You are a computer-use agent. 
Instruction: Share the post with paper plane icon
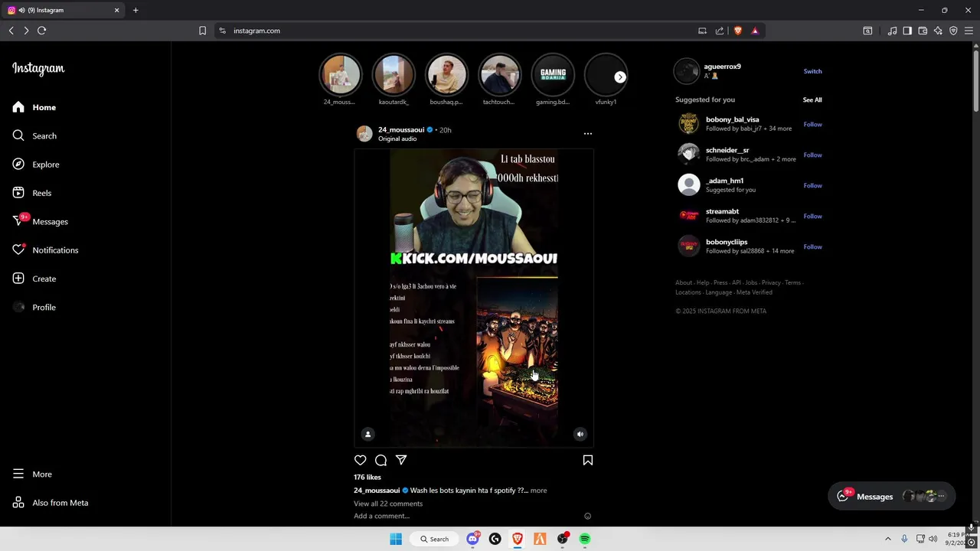[x=401, y=460]
